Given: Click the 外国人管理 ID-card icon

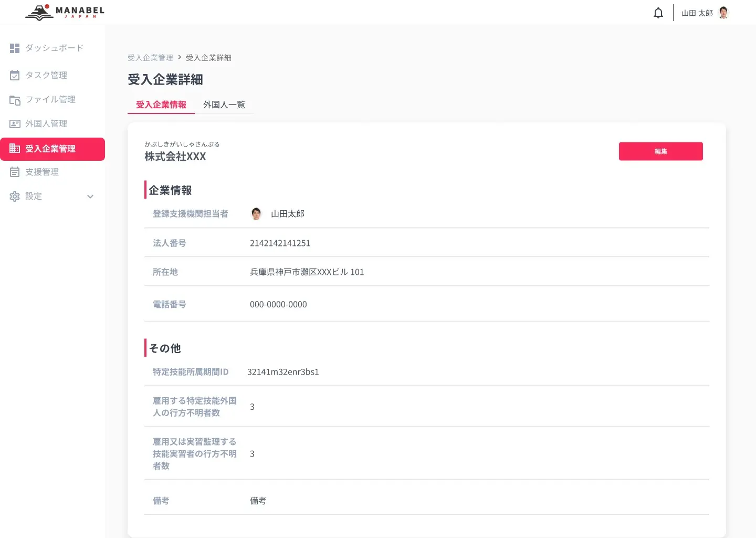Looking at the screenshot, I should pyautogui.click(x=14, y=123).
